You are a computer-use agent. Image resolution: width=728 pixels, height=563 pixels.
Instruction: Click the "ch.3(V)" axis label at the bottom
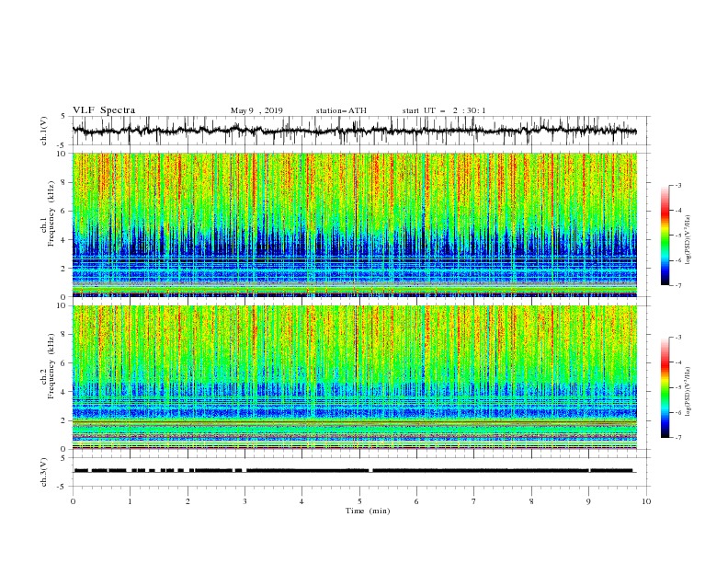point(44,472)
